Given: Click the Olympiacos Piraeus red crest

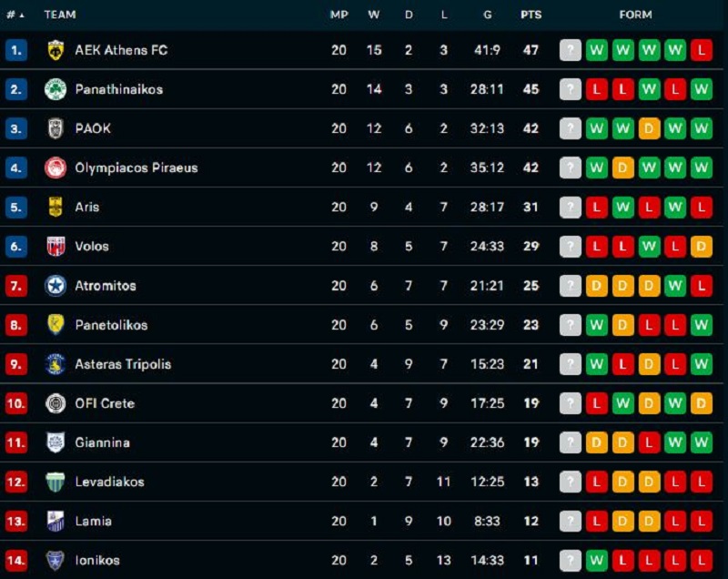Looking at the screenshot, I should [56, 168].
